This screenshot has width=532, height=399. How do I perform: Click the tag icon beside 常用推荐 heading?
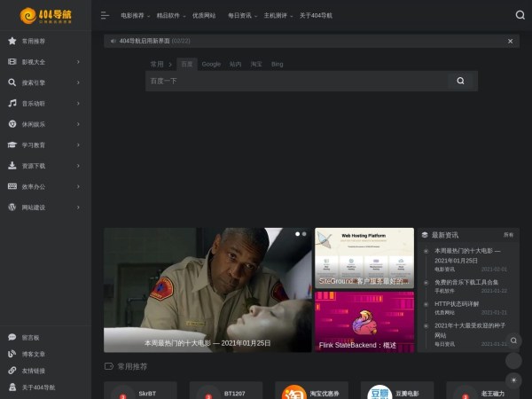109,366
